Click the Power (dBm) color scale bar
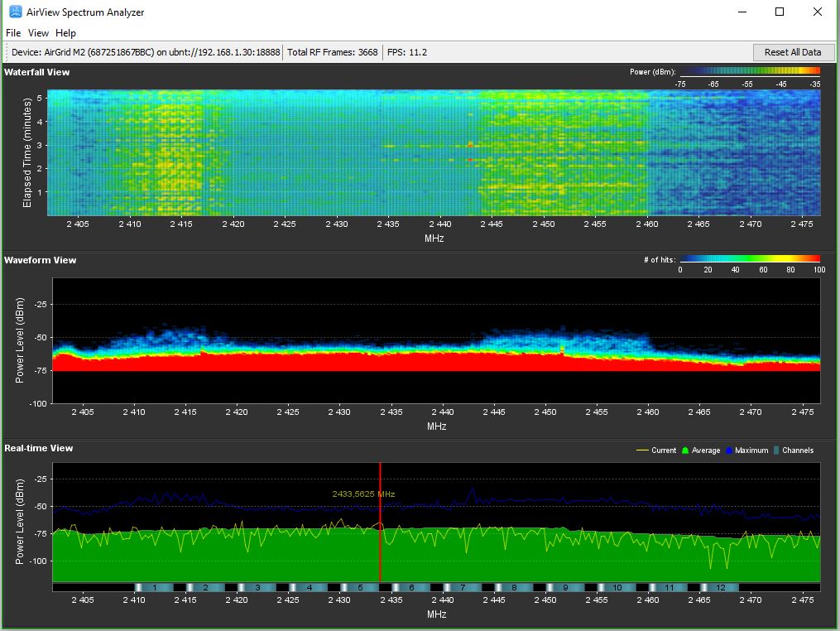The width and height of the screenshot is (840, 631). point(749,73)
